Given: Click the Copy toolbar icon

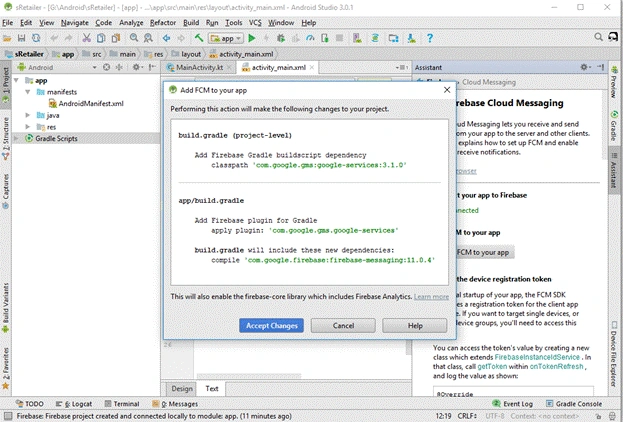Looking at the screenshot, I should click(x=101, y=38).
